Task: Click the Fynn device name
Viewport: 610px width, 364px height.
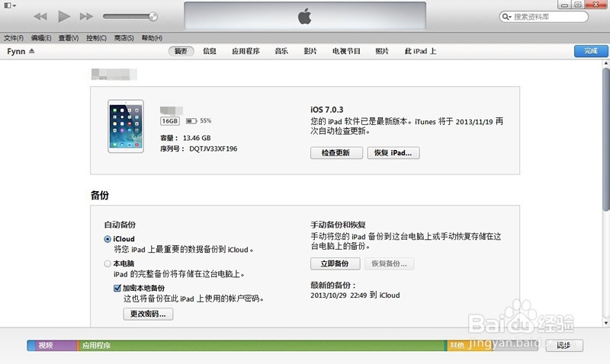Action: [16, 51]
